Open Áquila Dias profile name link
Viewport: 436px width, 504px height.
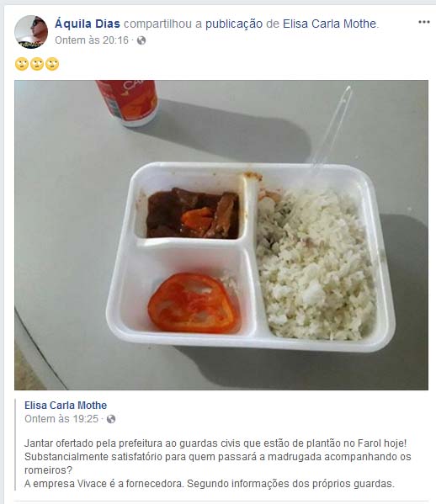[88, 24]
